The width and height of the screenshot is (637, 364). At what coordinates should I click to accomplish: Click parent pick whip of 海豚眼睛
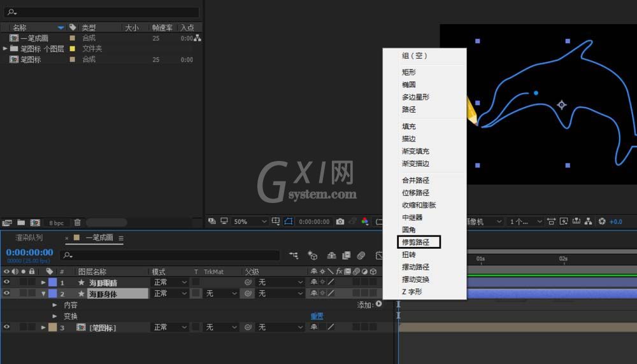pyautogui.click(x=248, y=282)
